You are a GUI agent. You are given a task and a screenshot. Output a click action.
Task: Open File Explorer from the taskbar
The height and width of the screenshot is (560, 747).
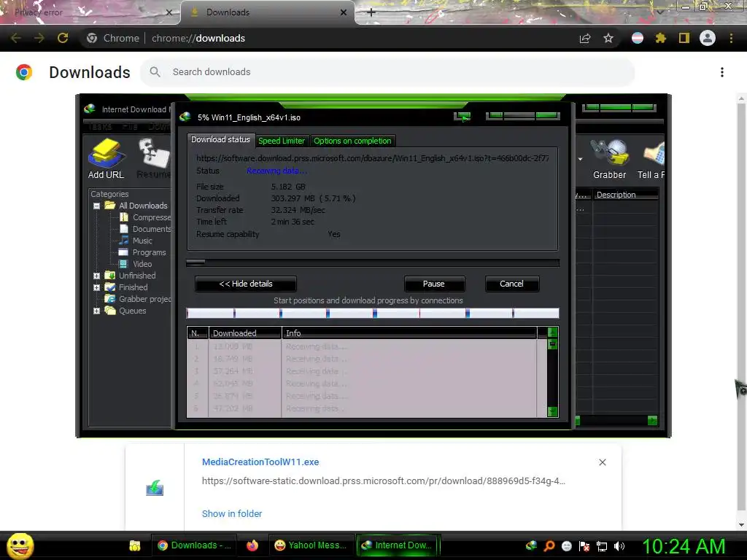(135, 545)
